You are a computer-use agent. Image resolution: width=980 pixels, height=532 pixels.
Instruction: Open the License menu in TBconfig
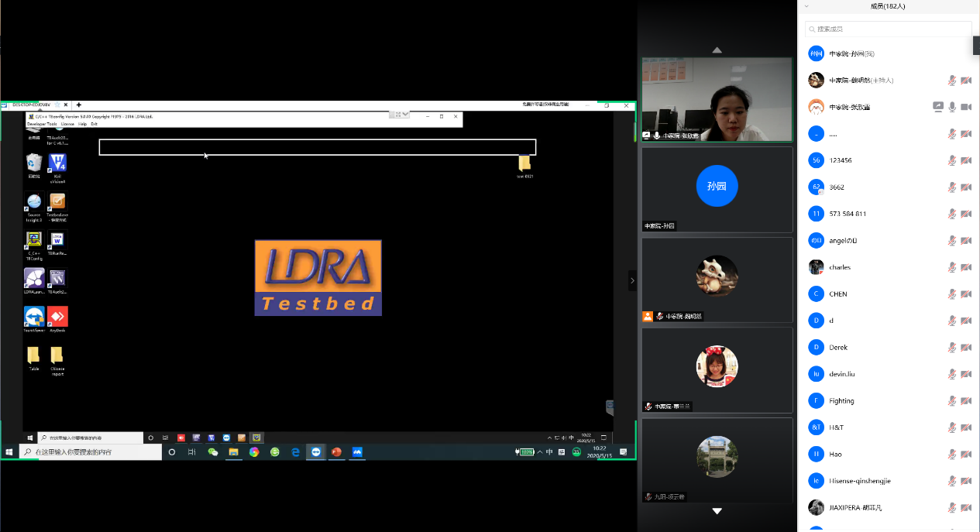tap(67, 124)
